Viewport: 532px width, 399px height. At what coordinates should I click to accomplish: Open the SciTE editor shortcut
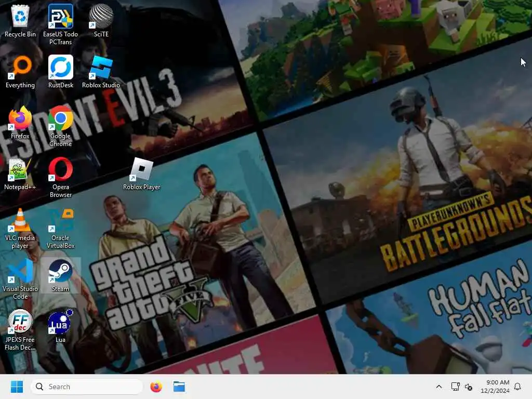tap(101, 21)
